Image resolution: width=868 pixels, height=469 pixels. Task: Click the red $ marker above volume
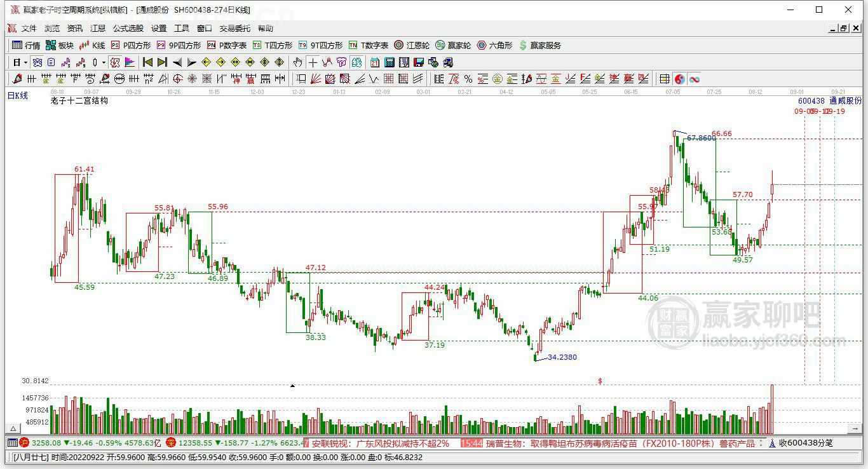(600, 381)
